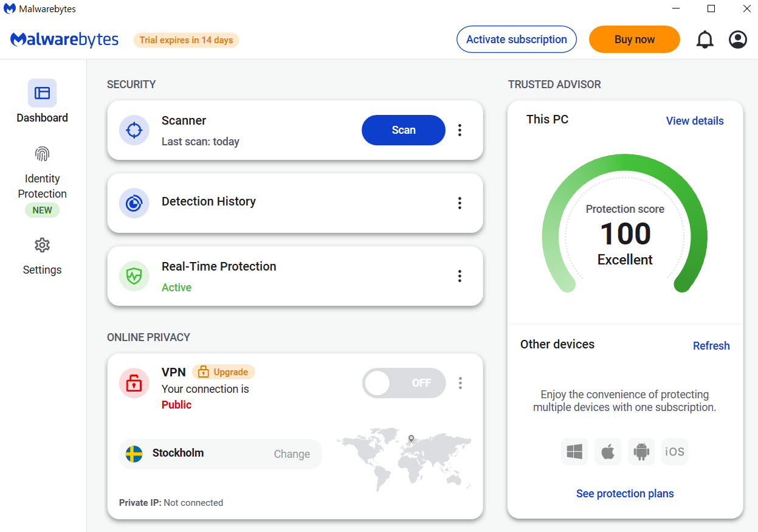Click the Detection History radar icon
Viewport: 758px width, 532px height.
[x=134, y=203]
